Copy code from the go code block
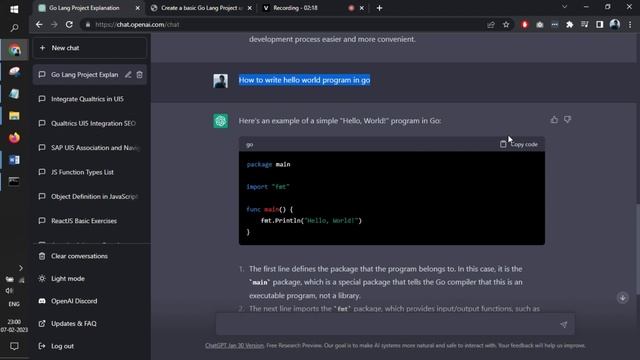640x360 pixels. tap(519, 144)
